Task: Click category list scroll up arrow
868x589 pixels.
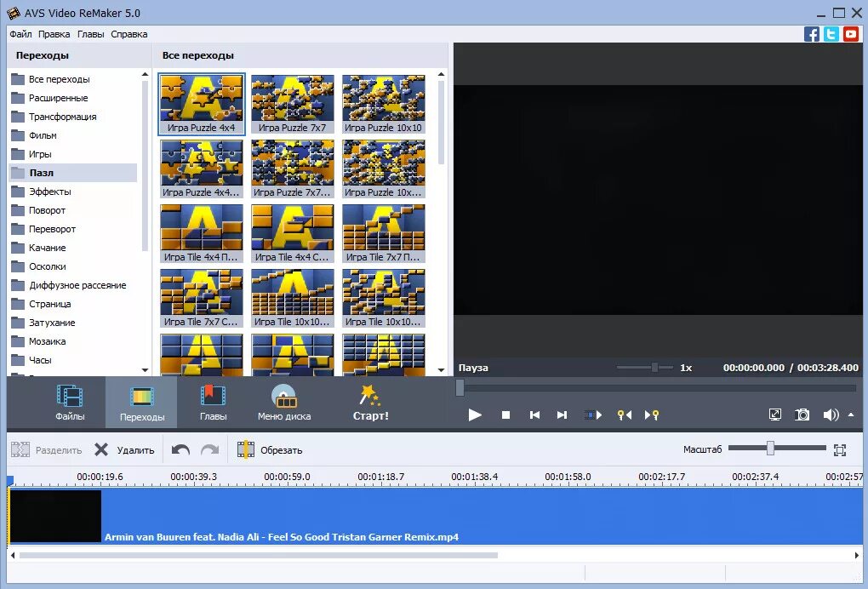Action: 145,74
